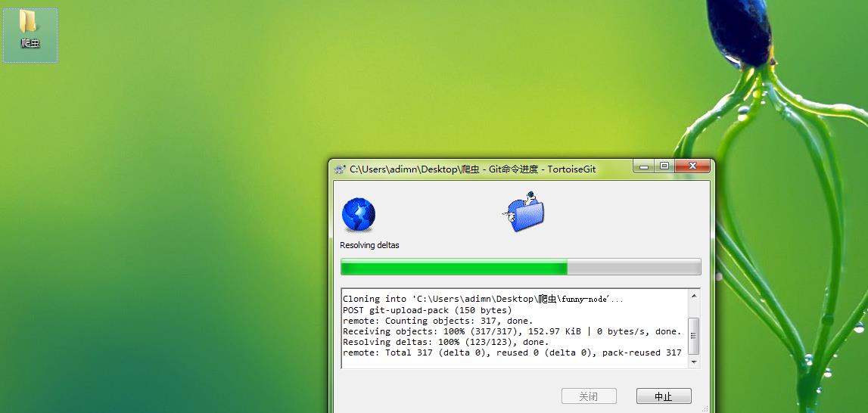Click the log output scrollbar thumb
The image size is (868, 413).
(694, 336)
